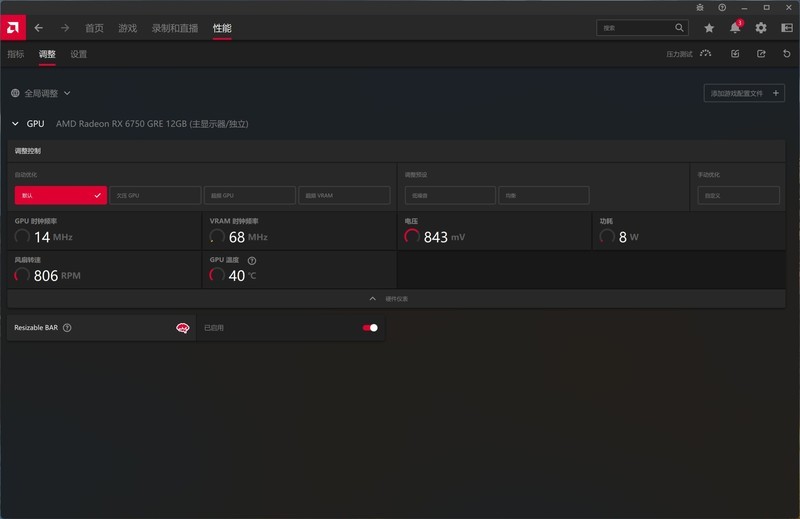Go back with the left arrow

[x=39, y=28]
